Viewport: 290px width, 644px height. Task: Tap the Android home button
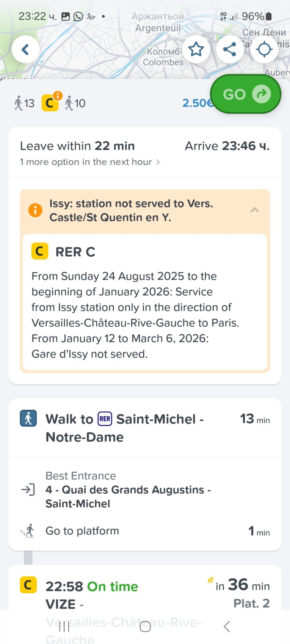pos(145,627)
